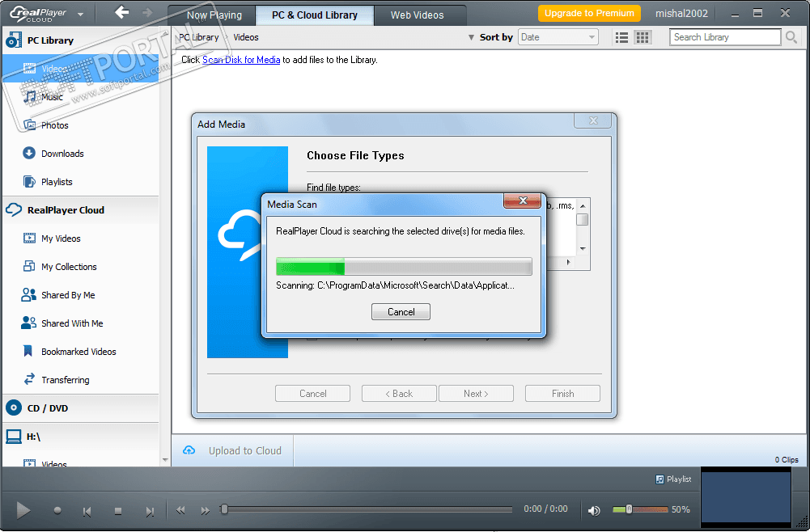Skip to next track
810x532 pixels.
(150, 511)
